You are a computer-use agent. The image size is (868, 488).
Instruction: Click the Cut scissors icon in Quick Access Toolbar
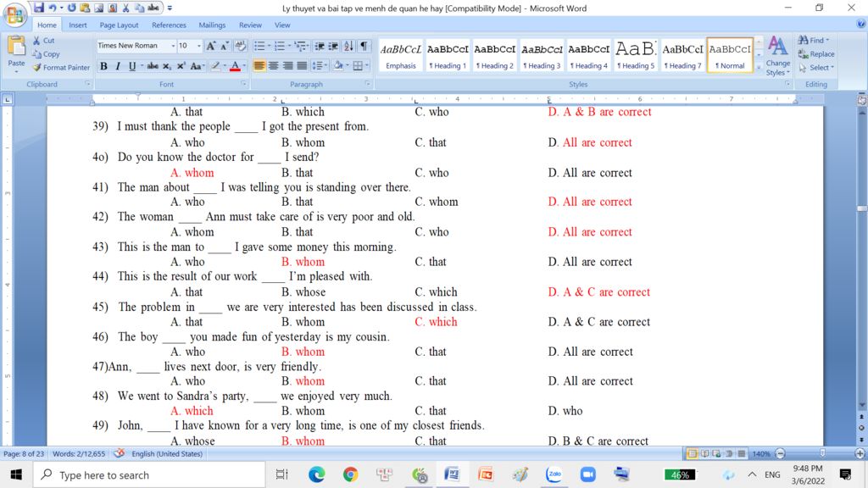[126, 8]
